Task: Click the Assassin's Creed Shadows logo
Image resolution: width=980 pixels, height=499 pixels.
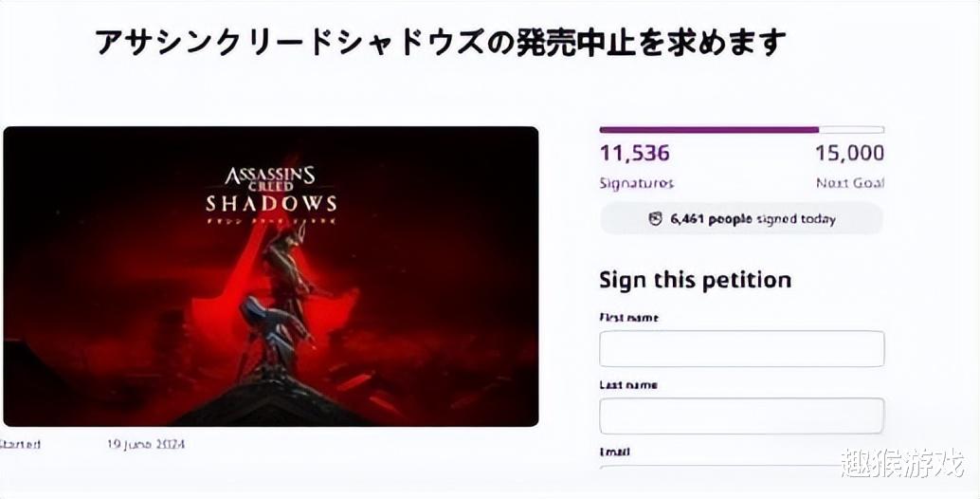Action: point(271,192)
